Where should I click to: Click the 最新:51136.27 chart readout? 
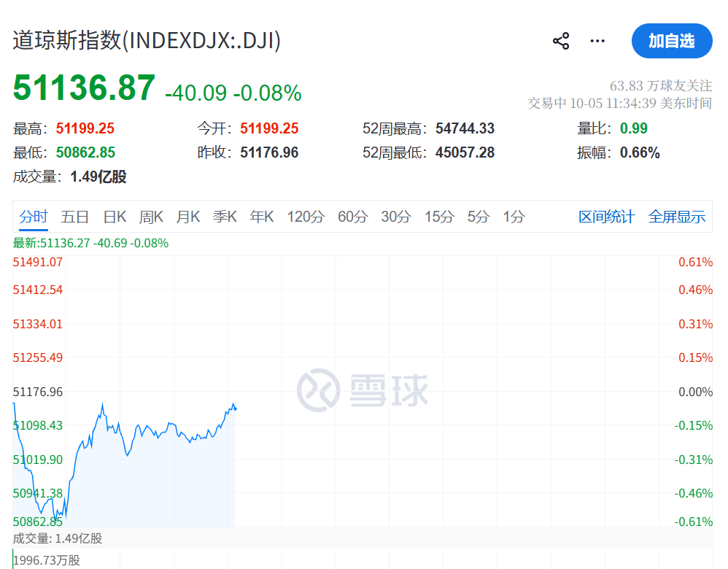tap(90, 243)
